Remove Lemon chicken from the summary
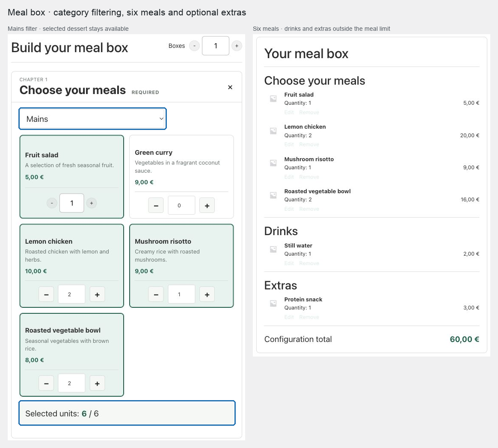The height and width of the screenshot is (448, 498). tap(309, 144)
